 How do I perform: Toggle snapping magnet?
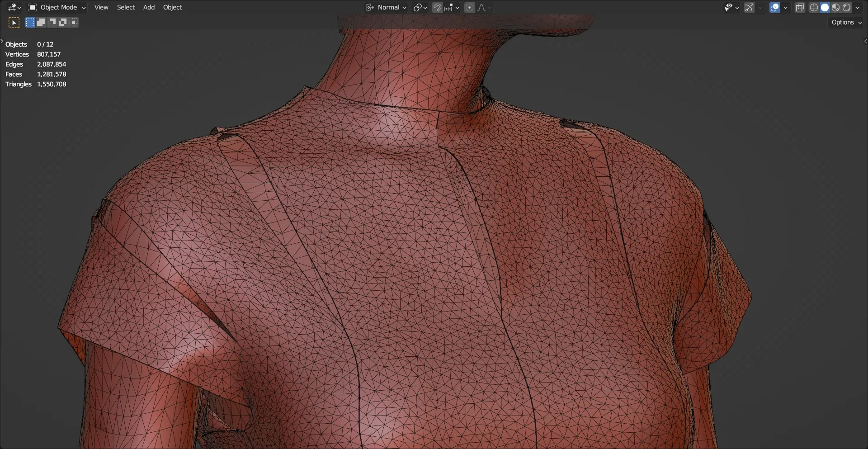pos(437,7)
